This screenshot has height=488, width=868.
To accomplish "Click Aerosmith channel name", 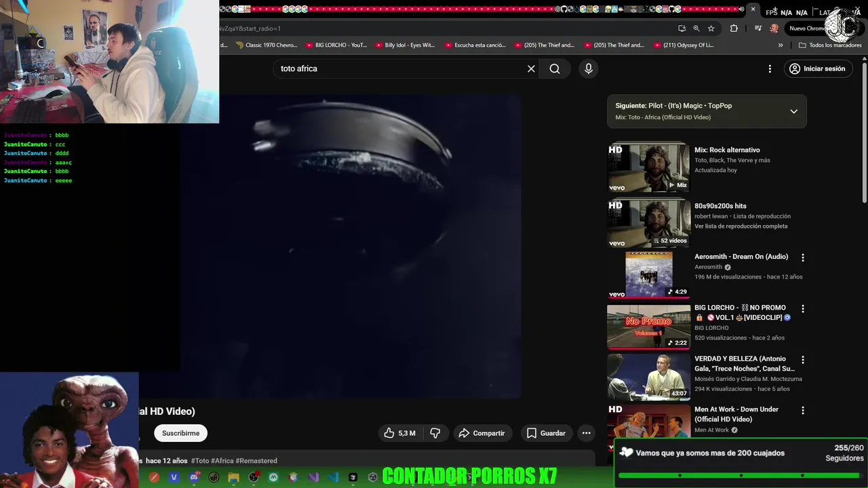I will point(708,267).
